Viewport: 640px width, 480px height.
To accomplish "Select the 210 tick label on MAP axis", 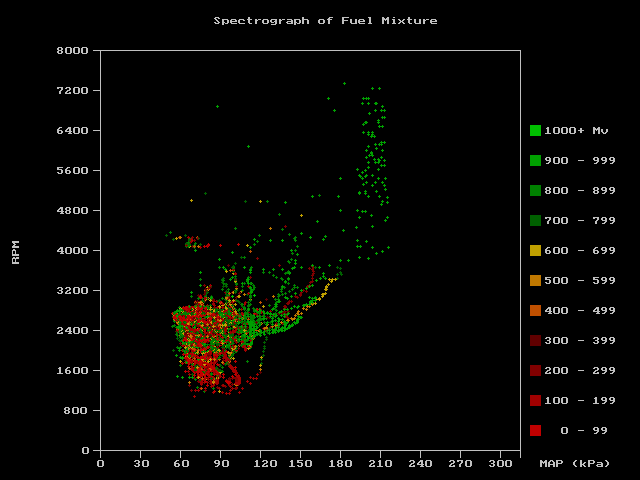I will (380, 463).
